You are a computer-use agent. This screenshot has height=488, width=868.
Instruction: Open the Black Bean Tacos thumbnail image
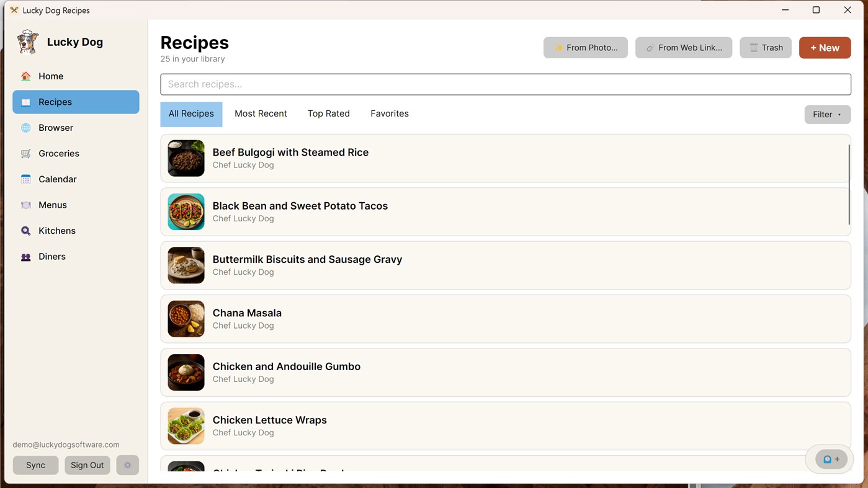click(x=186, y=211)
